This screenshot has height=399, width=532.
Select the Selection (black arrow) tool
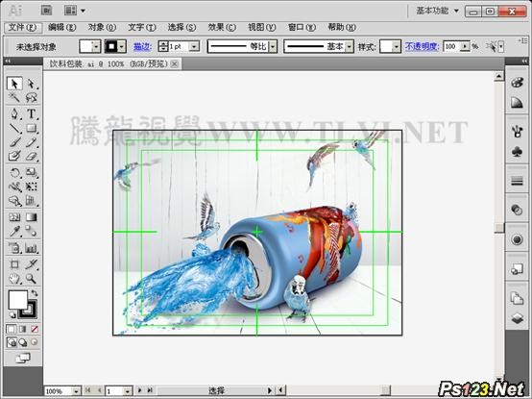(14, 84)
